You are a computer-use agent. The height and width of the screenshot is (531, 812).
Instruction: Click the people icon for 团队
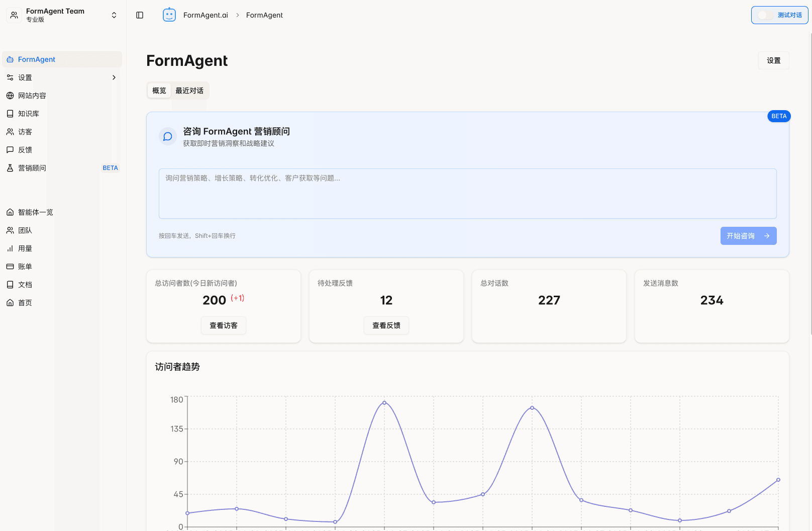(x=10, y=230)
